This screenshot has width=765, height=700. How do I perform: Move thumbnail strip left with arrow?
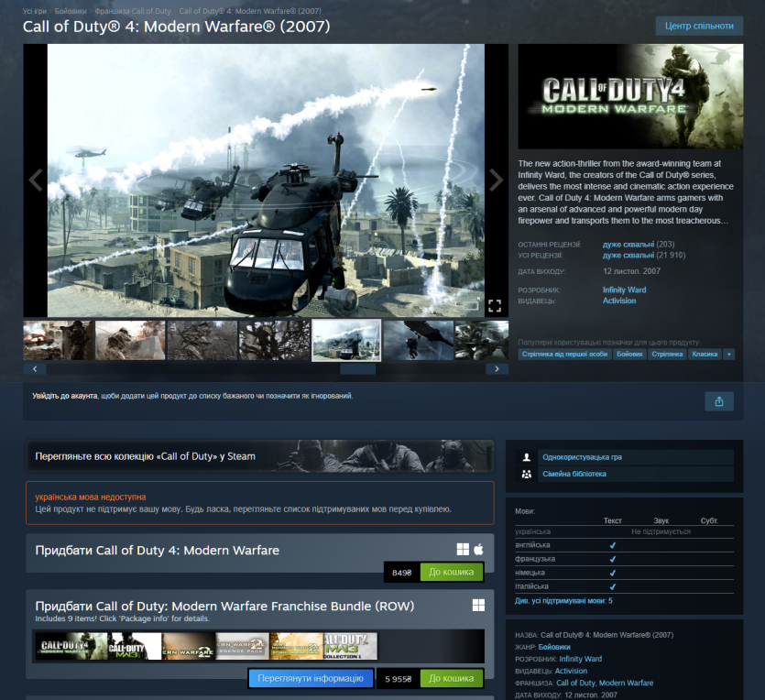pyautogui.click(x=35, y=368)
